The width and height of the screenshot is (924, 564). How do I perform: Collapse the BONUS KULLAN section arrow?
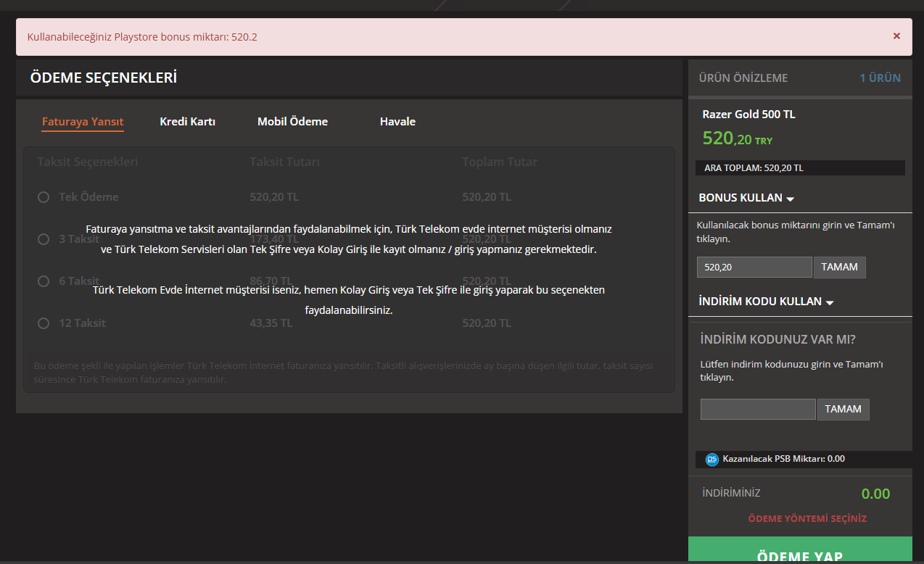click(791, 199)
